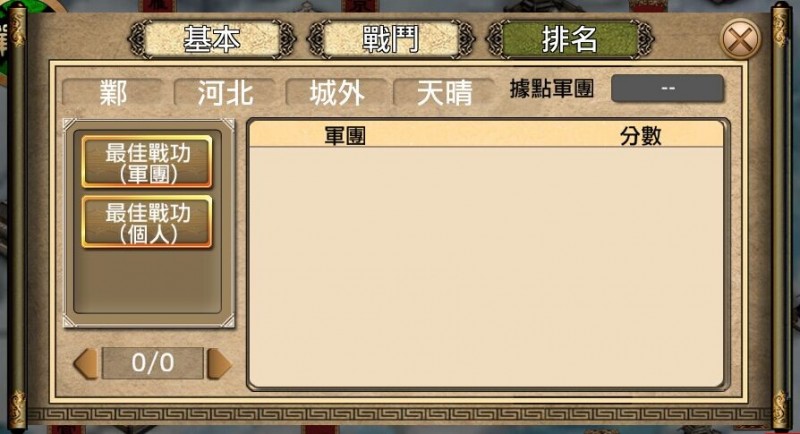This screenshot has height=434, width=800.
Task: Switch to the 基本 tab
Action: click(212, 39)
